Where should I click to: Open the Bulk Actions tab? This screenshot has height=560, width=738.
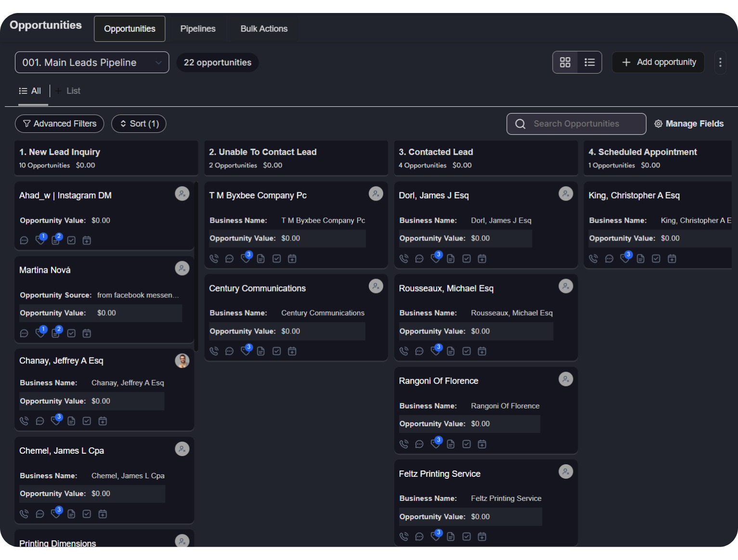pos(264,29)
